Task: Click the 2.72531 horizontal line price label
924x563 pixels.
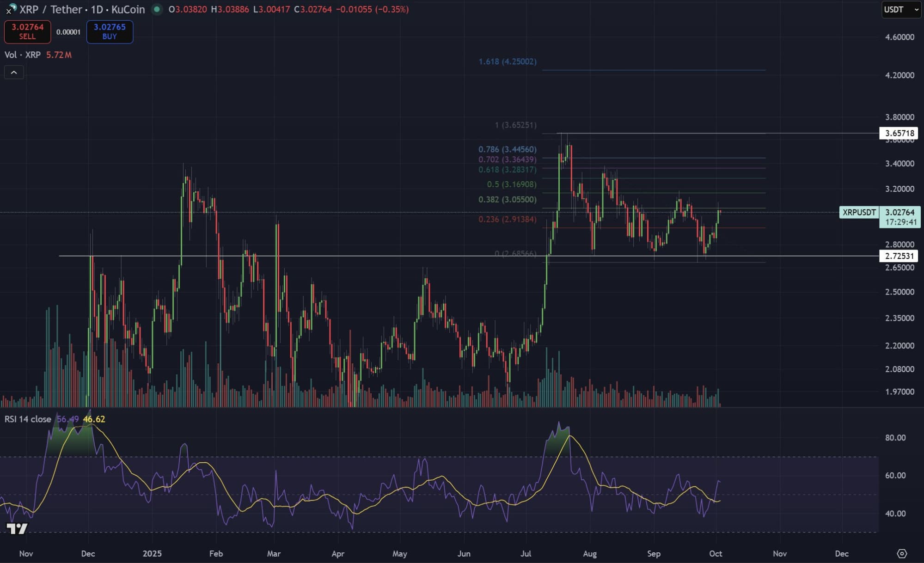Action: 899,256
